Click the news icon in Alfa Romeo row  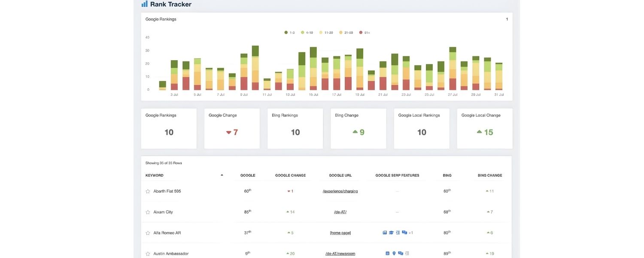(385, 233)
